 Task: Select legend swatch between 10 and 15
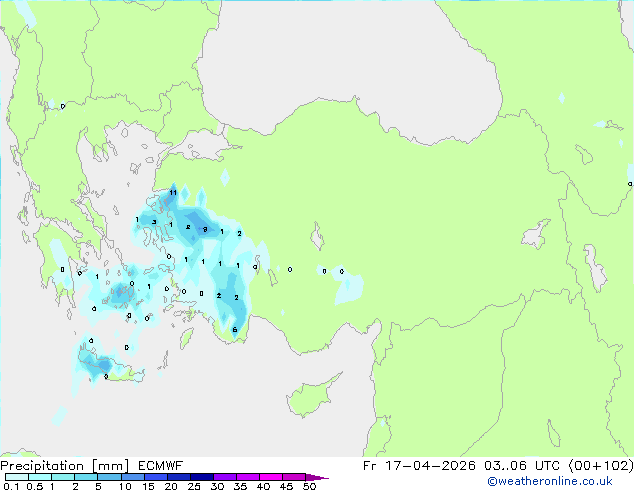click(132, 477)
